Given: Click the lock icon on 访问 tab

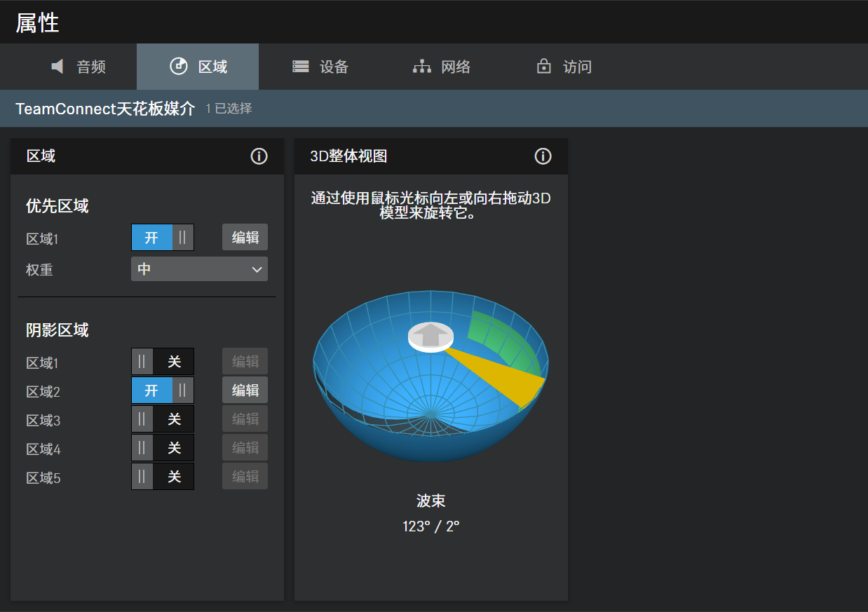Looking at the screenshot, I should [543, 67].
